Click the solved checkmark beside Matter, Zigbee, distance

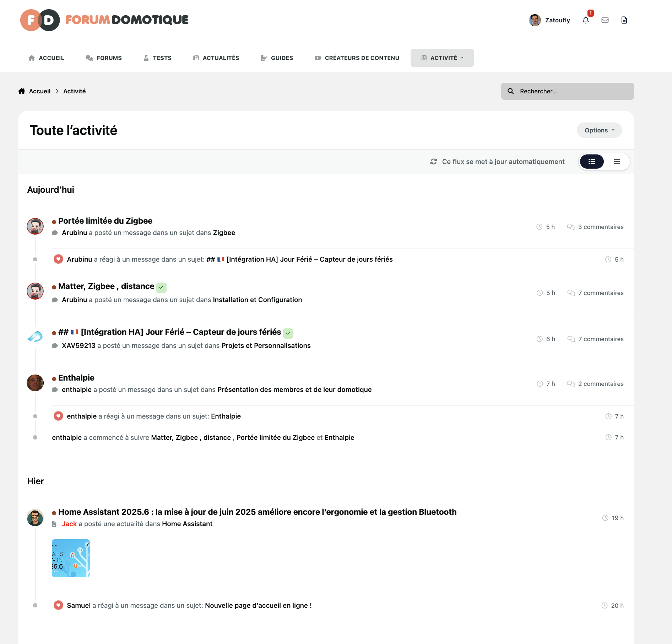tap(161, 287)
